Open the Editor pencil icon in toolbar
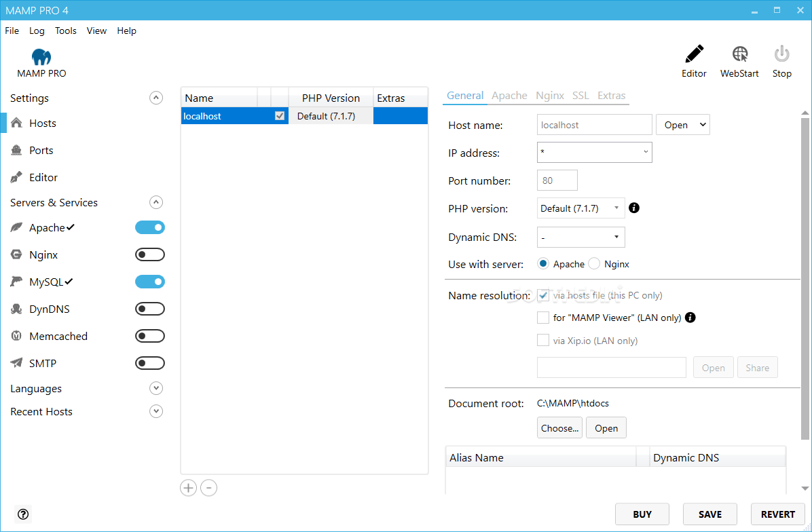Screen dimensions: 812x532 [694, 55]
